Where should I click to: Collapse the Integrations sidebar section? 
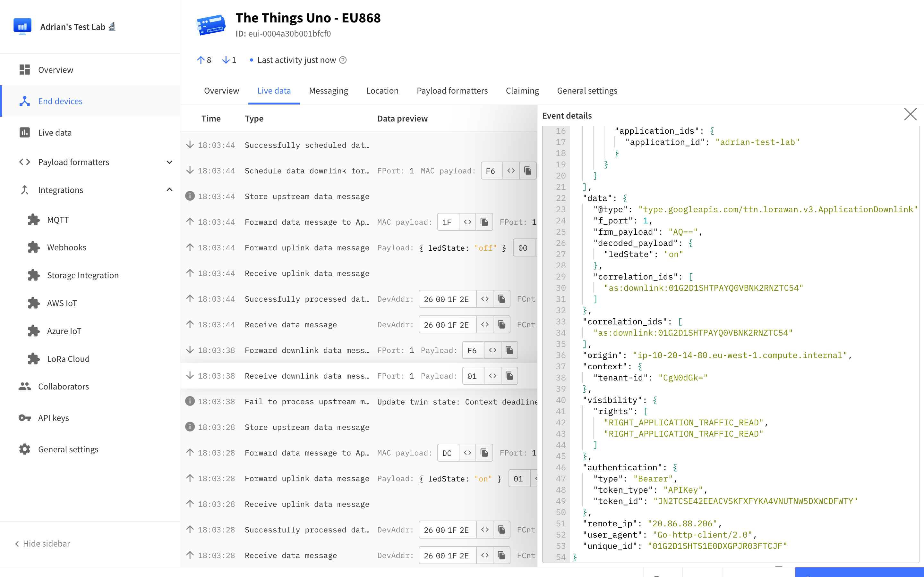[169, 190]
